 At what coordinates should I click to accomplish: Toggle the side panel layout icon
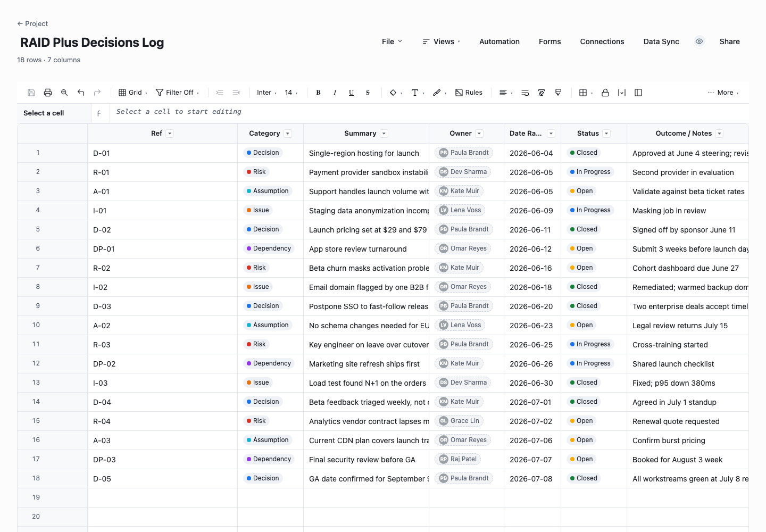tap(638, 93)
